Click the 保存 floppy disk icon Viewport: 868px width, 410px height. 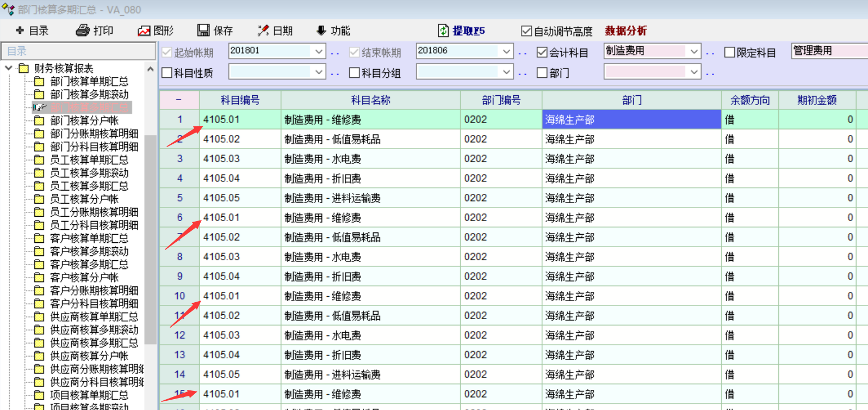(203, 30)
